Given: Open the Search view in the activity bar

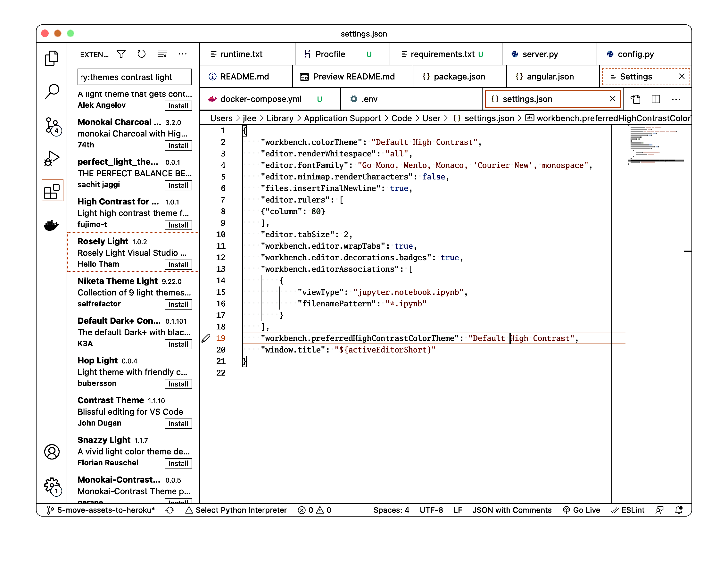Looking at the screenshot, I should click(52, 91).
